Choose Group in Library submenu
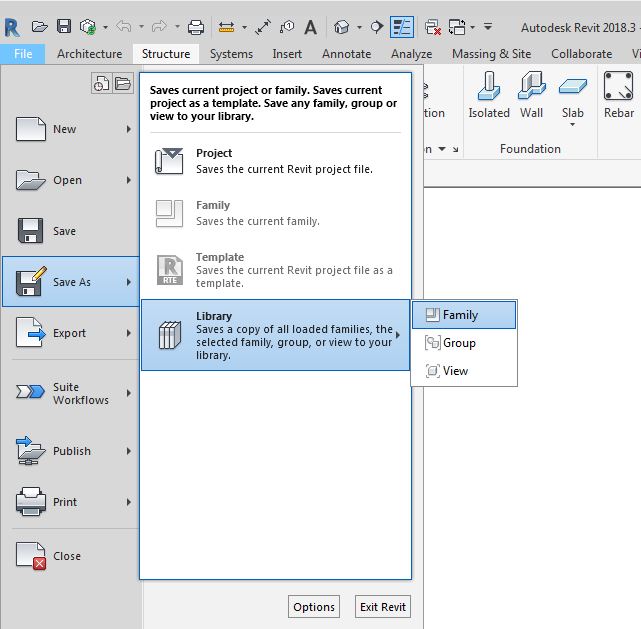 (x=464, y=343)
